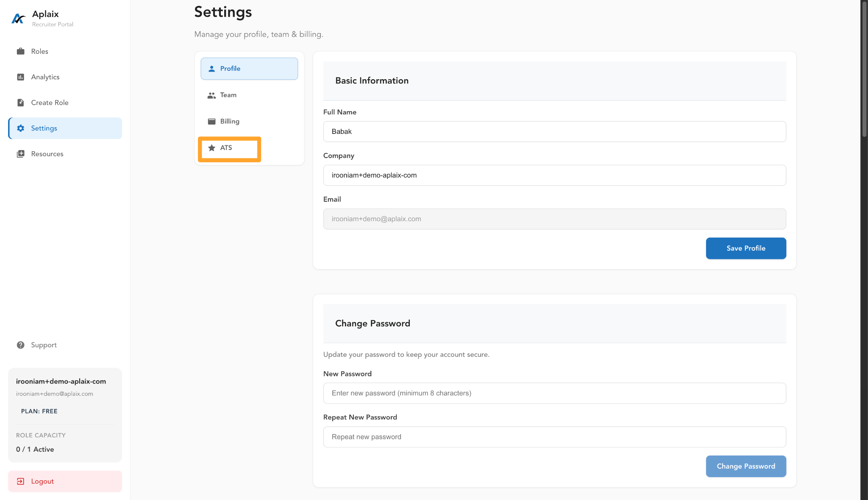868x500 pixels.
Task: Click the Create Role document icon
Action: 20,103
